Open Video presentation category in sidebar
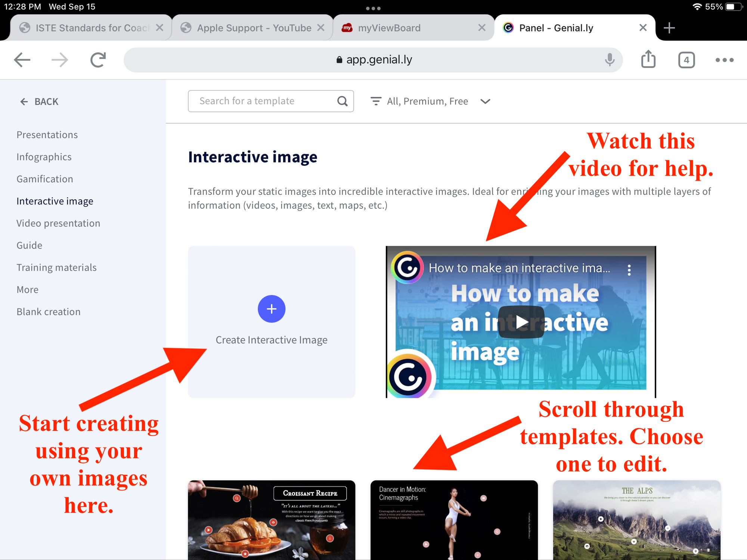Image resolution: width=747 pixels, height=560 pixels. coord(58,223)
